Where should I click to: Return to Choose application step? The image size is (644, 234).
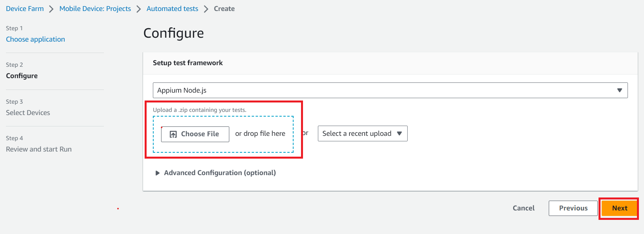coord(35,39)
